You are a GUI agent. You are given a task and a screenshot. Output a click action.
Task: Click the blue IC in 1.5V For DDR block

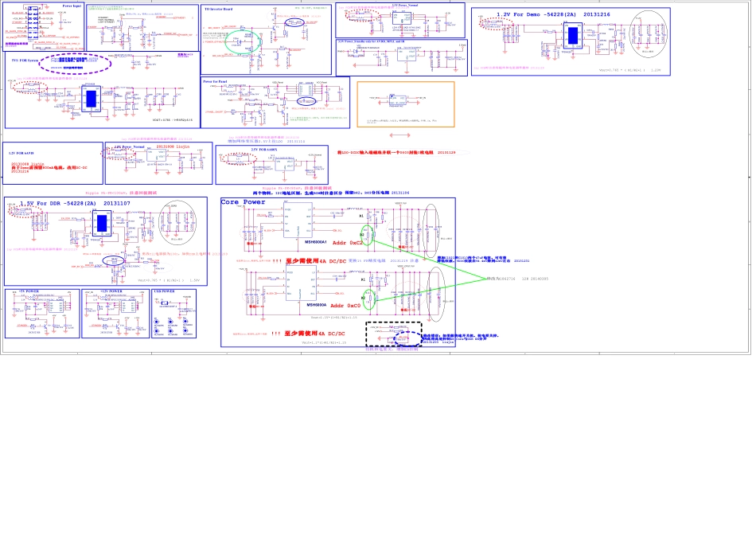[103, 222]
